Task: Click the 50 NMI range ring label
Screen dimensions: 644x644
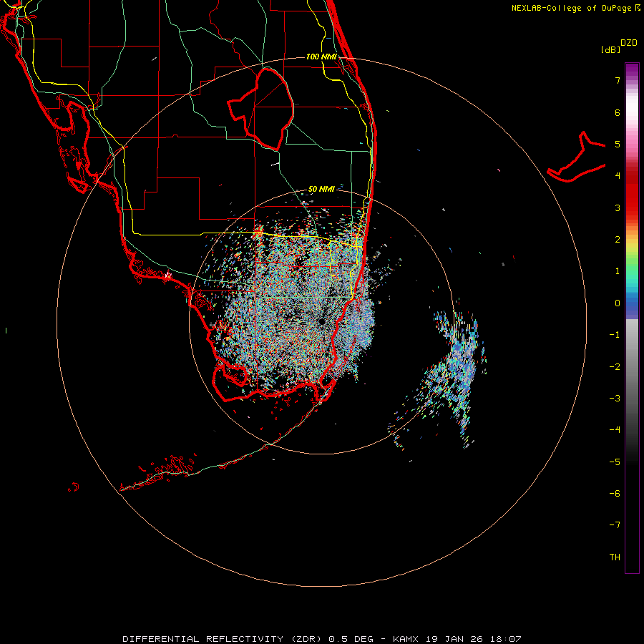Action: coord(321,189)
